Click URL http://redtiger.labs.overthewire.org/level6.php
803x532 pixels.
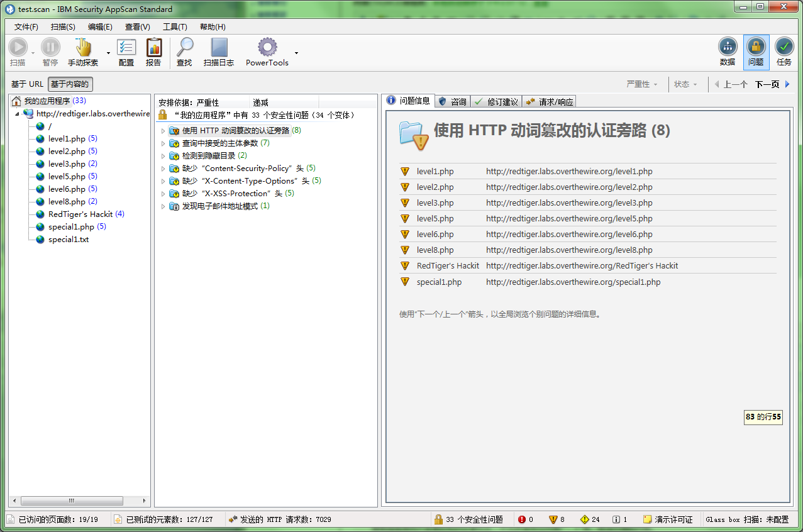click(x=569, y=234)
